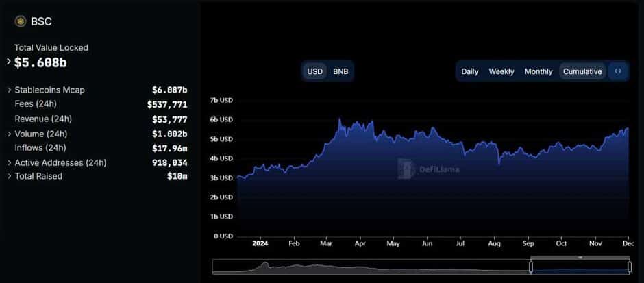Click the Inflows (24h) label
644x283 pixels.
[40, 148]
